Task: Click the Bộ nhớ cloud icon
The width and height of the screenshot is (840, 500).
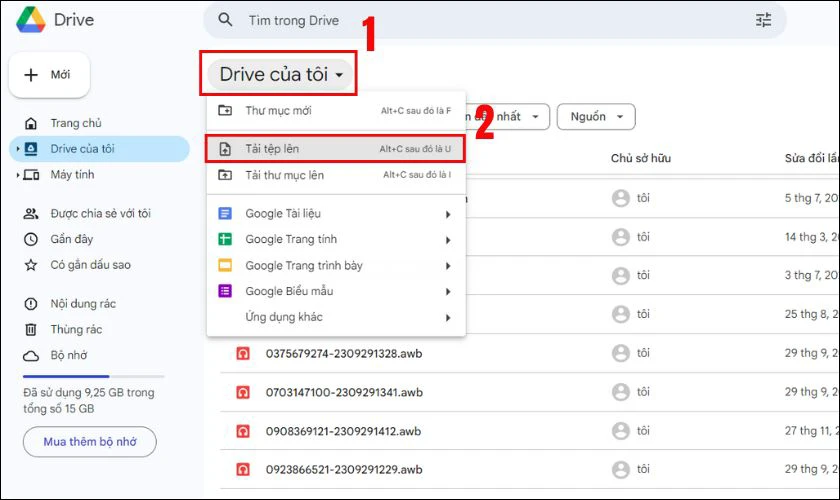Action: point(31,355)
